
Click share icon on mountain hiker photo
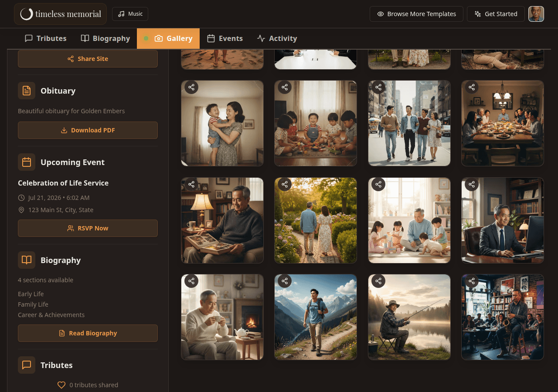[x=285, y=281]
